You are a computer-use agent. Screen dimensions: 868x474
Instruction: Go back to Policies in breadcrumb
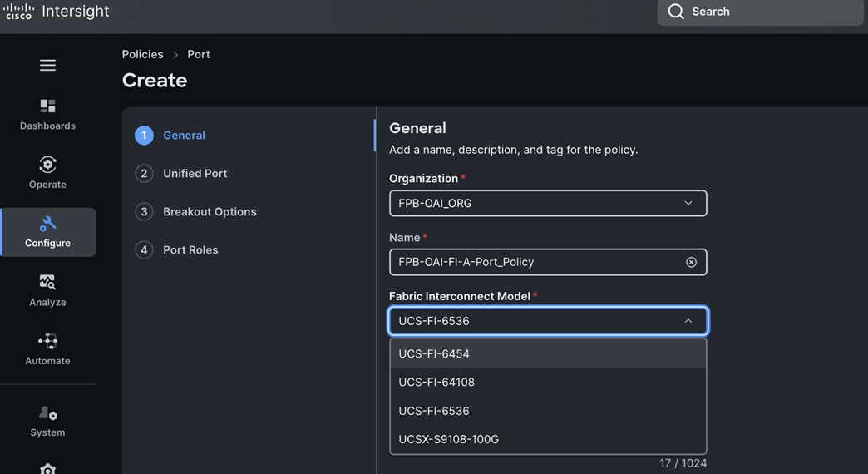tap(142, 54)
